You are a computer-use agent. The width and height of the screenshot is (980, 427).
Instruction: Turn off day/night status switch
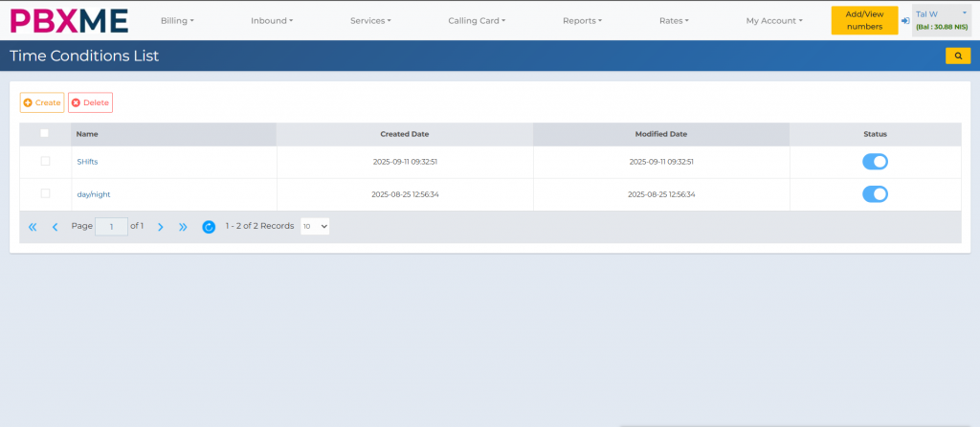(x=875, y=194)
